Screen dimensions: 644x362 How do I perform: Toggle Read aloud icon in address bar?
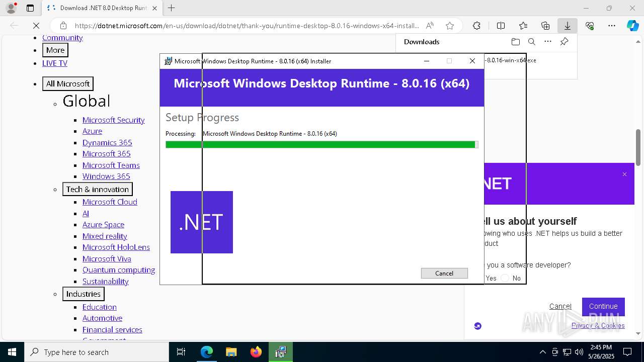click(430, 26)
